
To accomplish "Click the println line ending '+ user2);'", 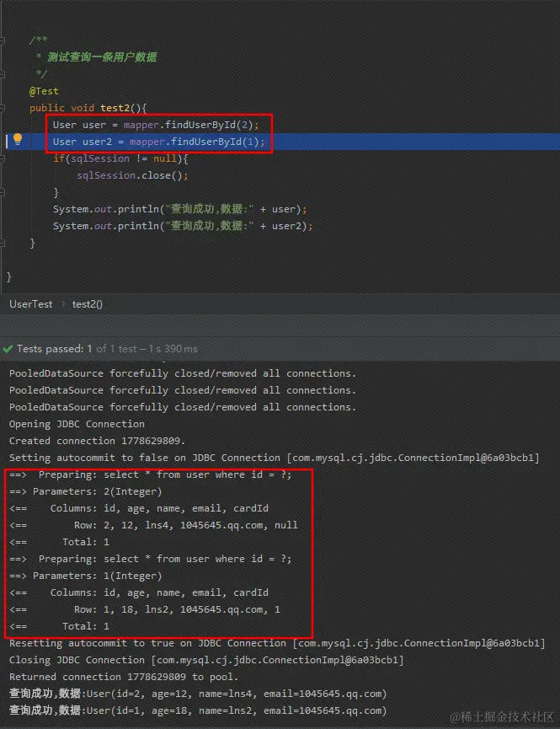I will pos(183,226).
